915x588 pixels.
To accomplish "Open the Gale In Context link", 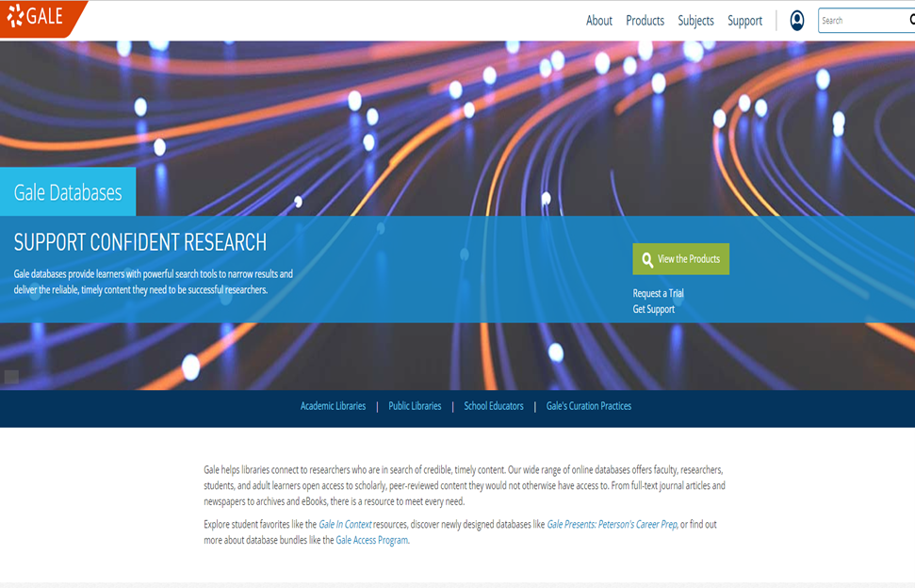I will [x=345, y=525].
